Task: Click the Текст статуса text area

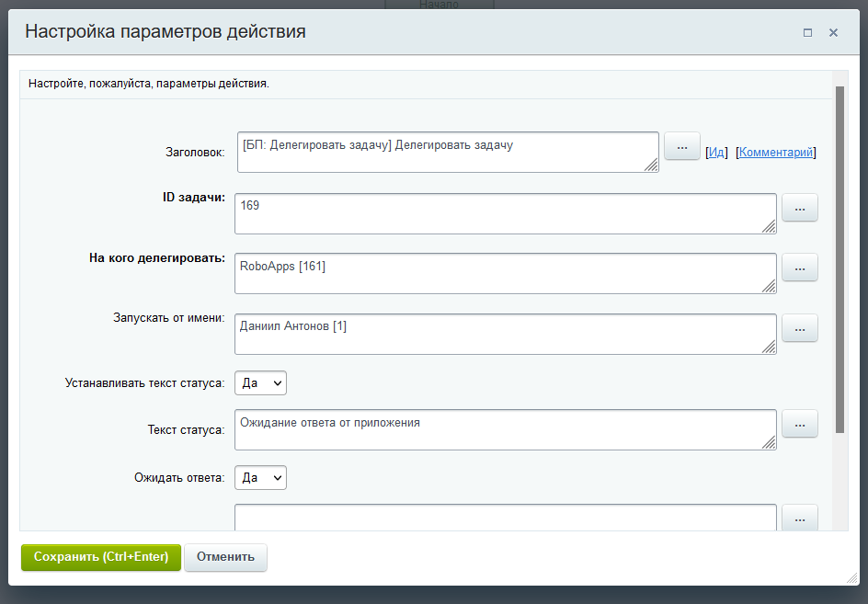Action: pos(505,428)
